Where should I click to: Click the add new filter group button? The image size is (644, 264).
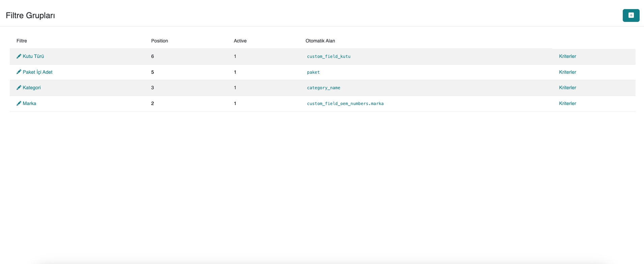tap(631, 15)
